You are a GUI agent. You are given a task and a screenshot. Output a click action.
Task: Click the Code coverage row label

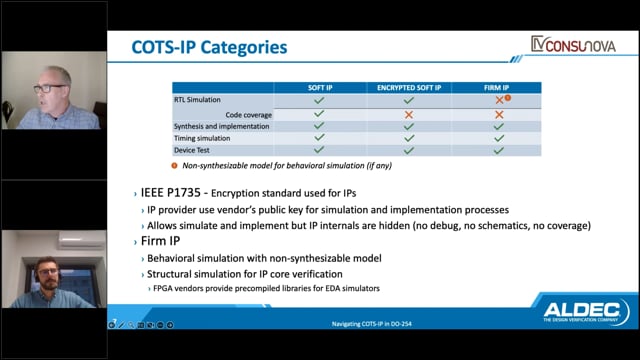pyautogui.click(x=249, y=115)
